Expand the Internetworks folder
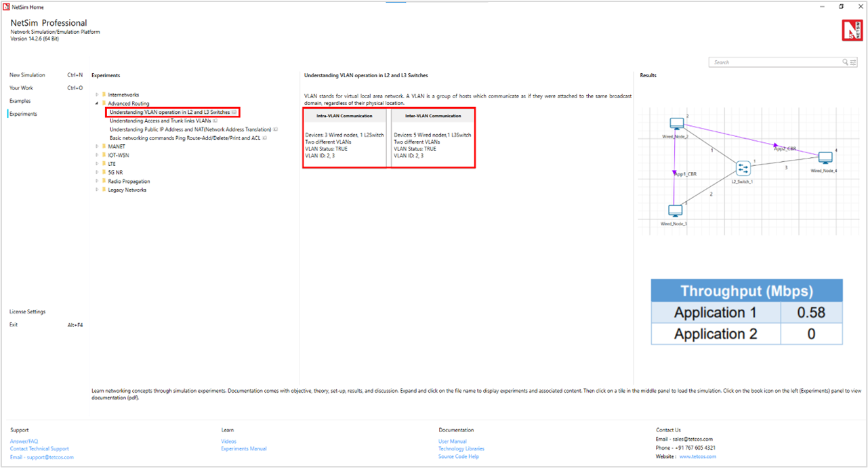 [x=97, y=95]
